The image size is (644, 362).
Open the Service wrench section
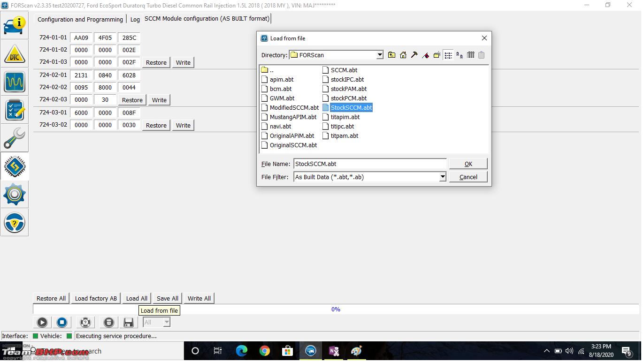pyautogui.click(x=15, y=138)
